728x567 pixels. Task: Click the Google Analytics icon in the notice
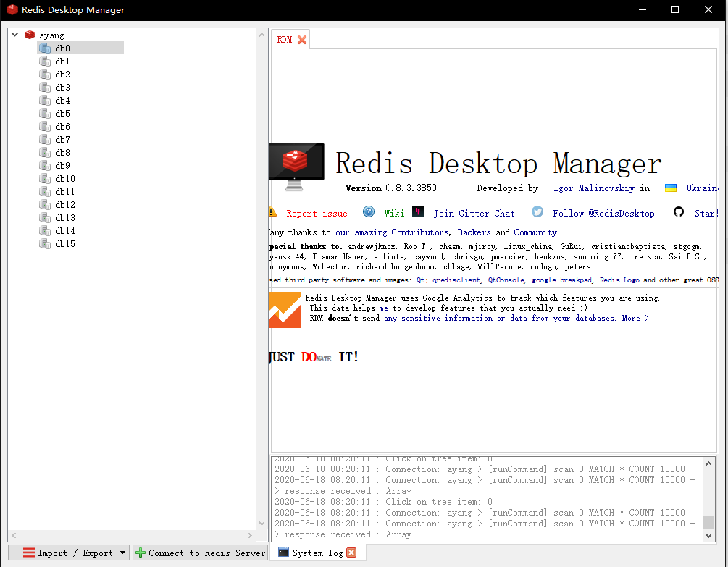point(285,310)
